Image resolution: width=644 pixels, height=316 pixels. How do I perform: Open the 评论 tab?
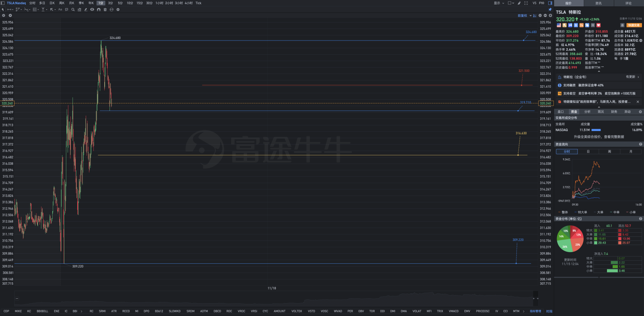[x=629, y=3]
